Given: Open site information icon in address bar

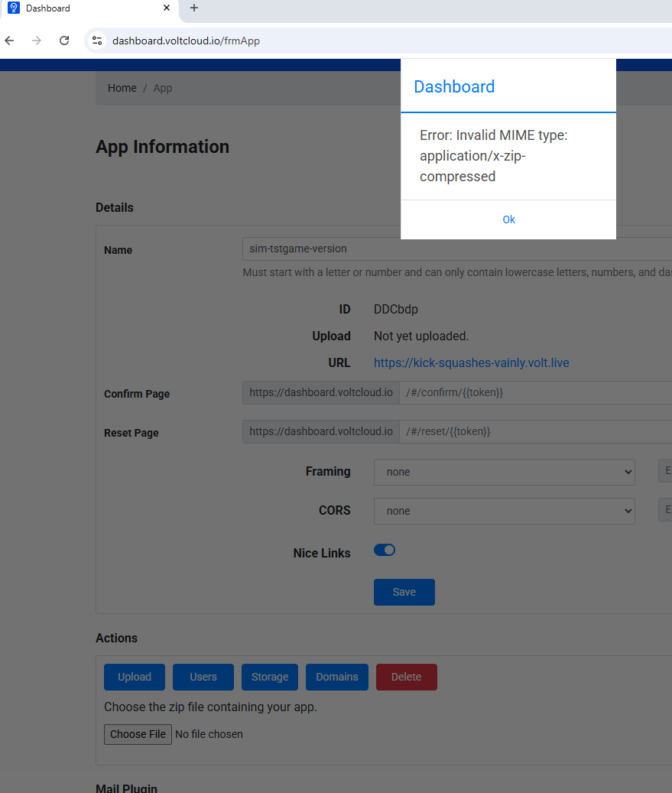Looking at the screenshot, I should click(96, 41).
